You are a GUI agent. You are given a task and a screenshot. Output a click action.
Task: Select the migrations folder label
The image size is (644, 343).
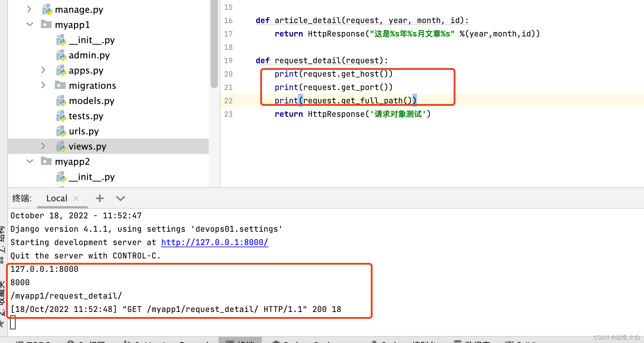tap(93, 86)
